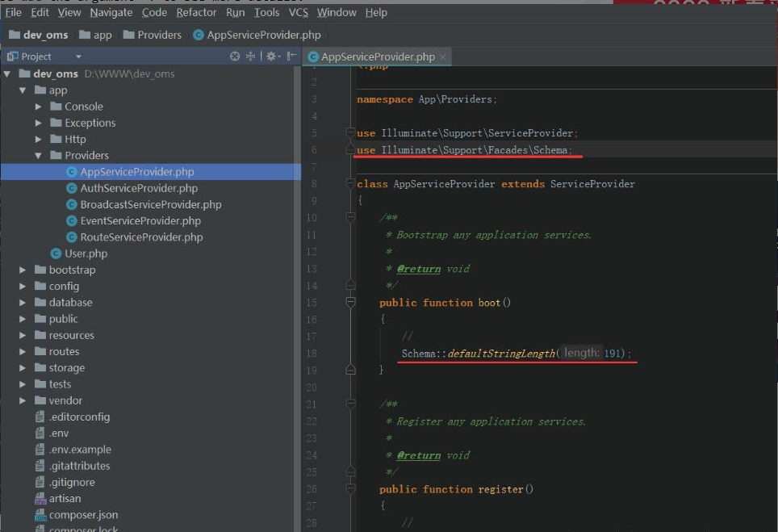Select EventServiceProvider.php in project tree

[x=140, y=221]
